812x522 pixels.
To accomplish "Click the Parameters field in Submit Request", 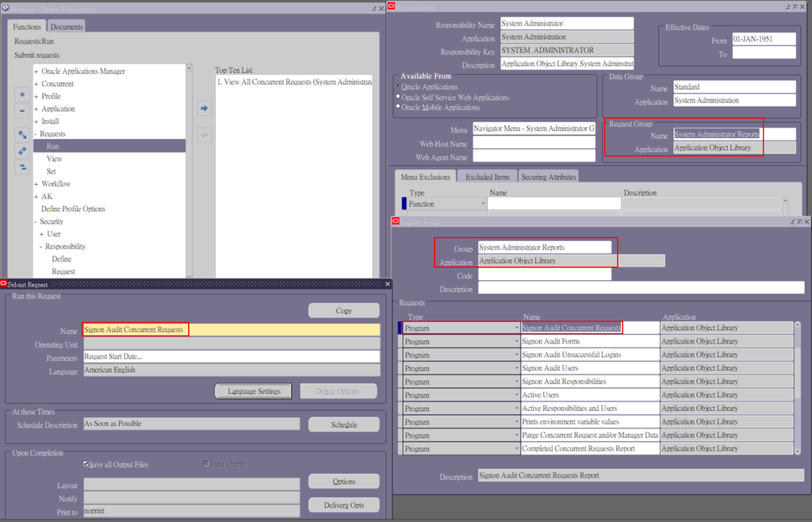I will [232, 356].
